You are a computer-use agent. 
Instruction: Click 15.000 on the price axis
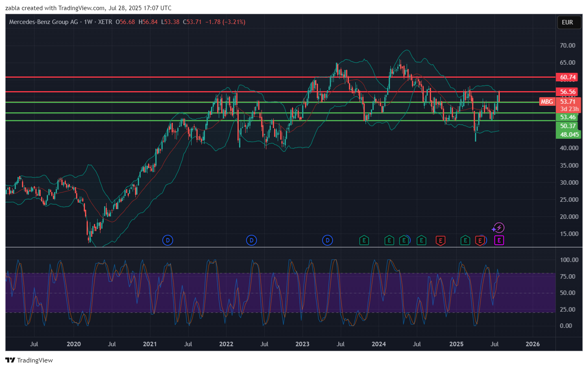[x=569, y=234]
